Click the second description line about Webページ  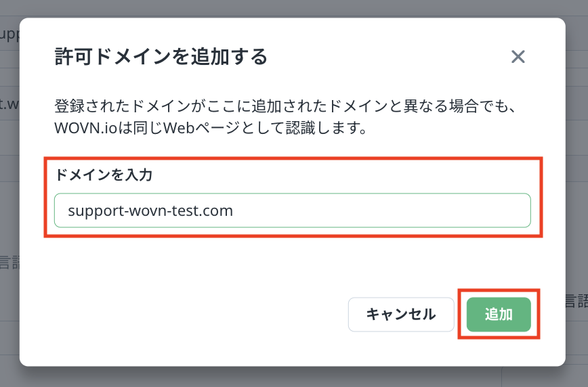pyautogui.click(x=210, y=128)
